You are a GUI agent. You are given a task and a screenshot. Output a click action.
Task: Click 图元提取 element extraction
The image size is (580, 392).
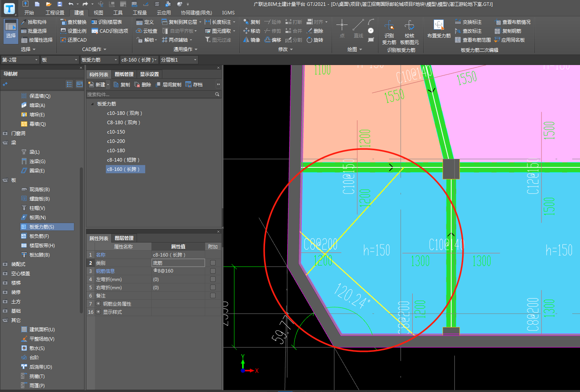pos(220,31)
